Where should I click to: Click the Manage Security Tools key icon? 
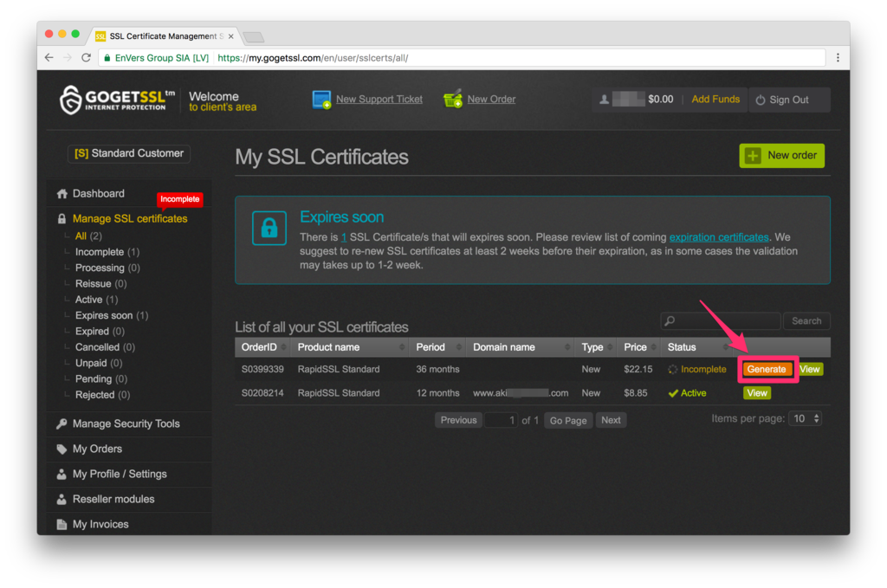(62, 423)
